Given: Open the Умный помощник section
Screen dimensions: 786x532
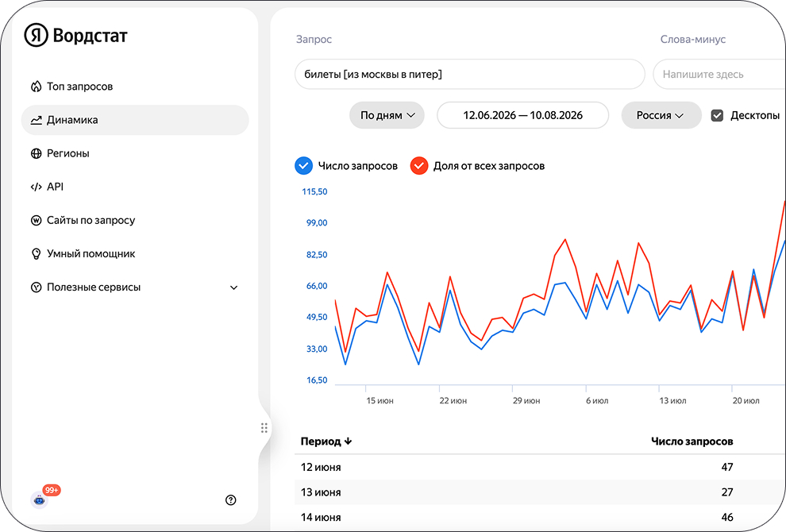Looking at the screenshot, I should tap(135, 254).
